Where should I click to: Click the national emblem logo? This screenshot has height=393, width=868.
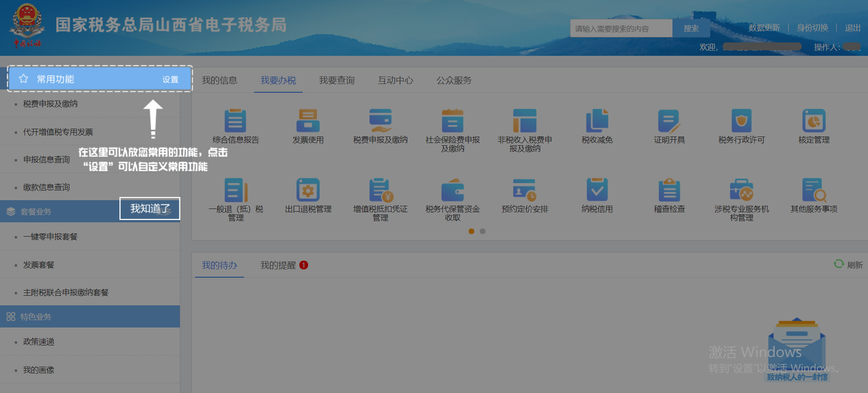tap(27, 25)
